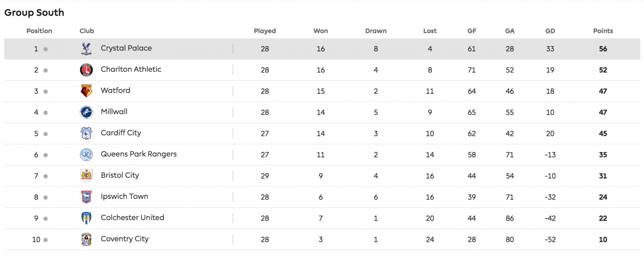Click the Charlton Athletic club badge
The image size is (644, 259).
pyautogui.click(x=86, y=70)
